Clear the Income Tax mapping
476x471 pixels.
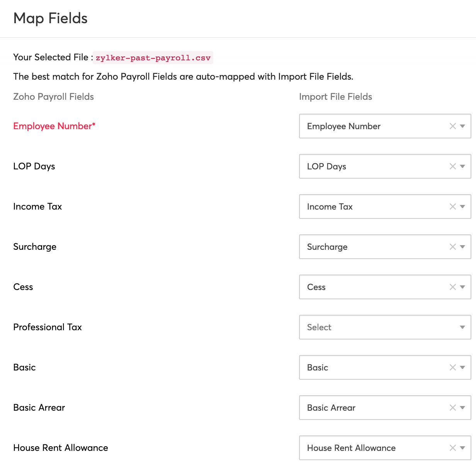[452, 206]
